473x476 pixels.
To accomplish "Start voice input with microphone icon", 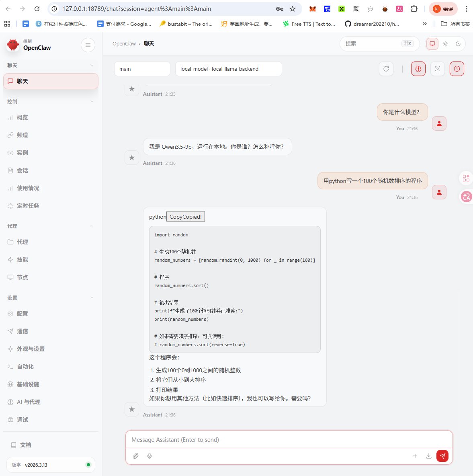I will coord(149,455).
